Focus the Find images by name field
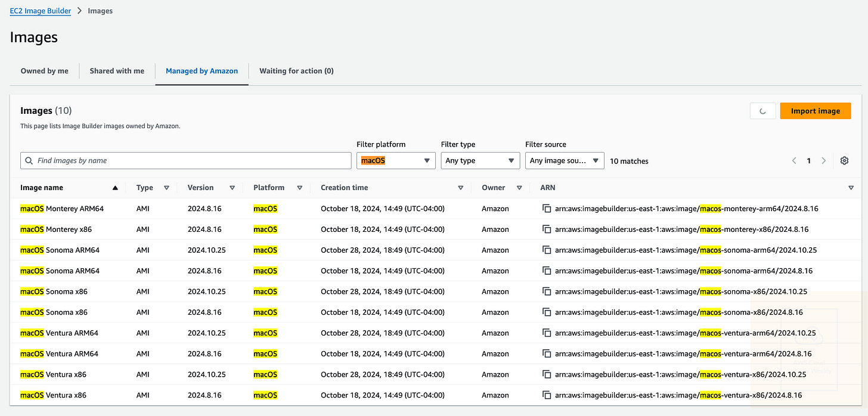868x416 pixels. tap(186, 161)
